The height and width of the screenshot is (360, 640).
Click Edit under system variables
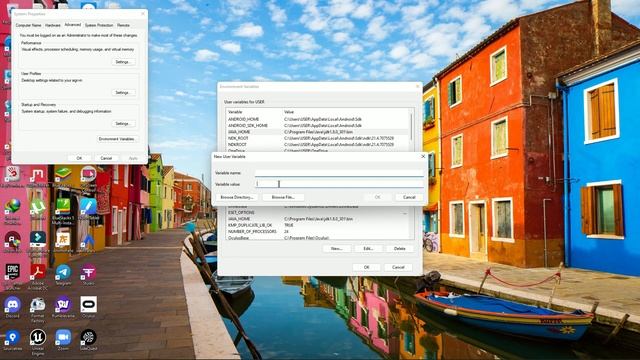pyautogui.click(x=368, y=249)
